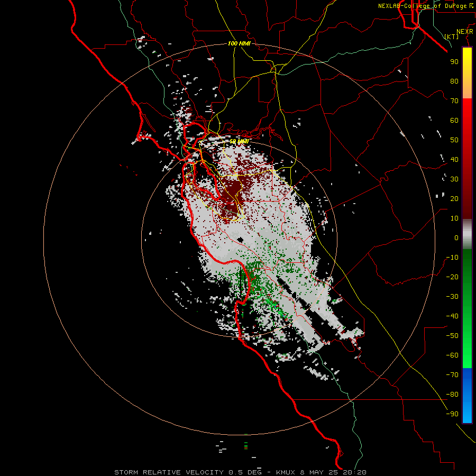
Task: Select the 0 knot scale value
Action: pyautogui.click(x=456, y=237)
